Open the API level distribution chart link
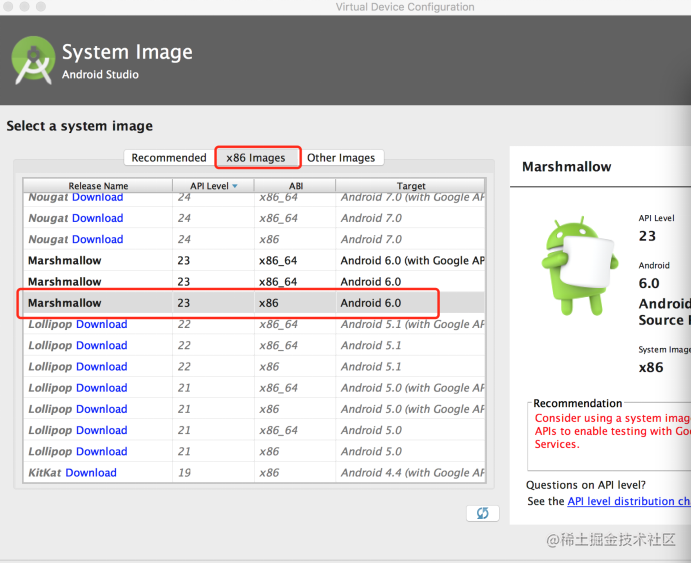Screen dimensions: 692x564 (628, 501)
